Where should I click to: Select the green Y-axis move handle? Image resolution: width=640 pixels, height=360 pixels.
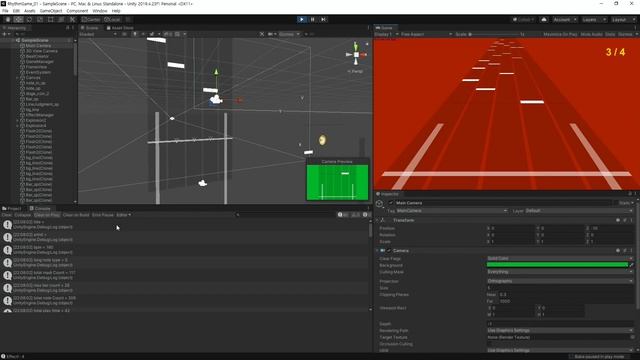pos(216,72)
